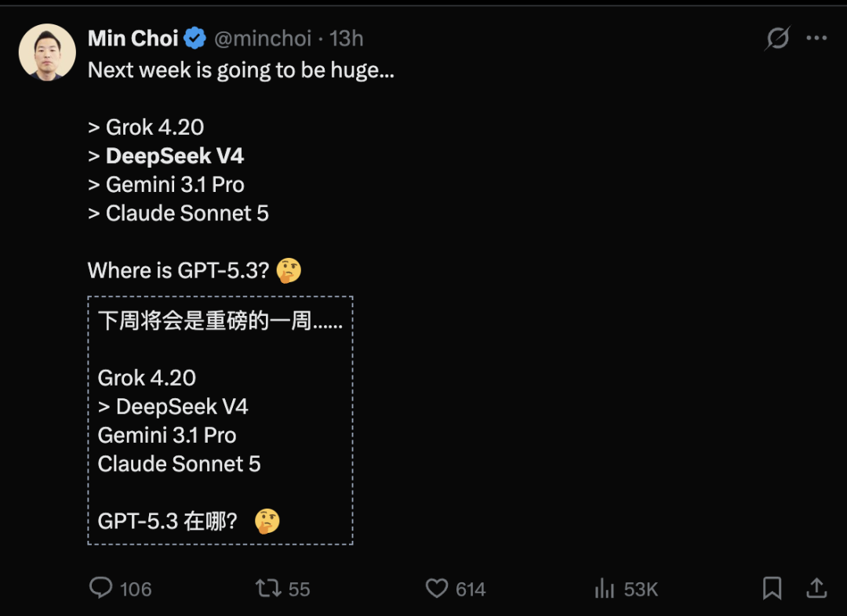
Task: Click the Chinese translation dashed box
Action: pos(220,420)
